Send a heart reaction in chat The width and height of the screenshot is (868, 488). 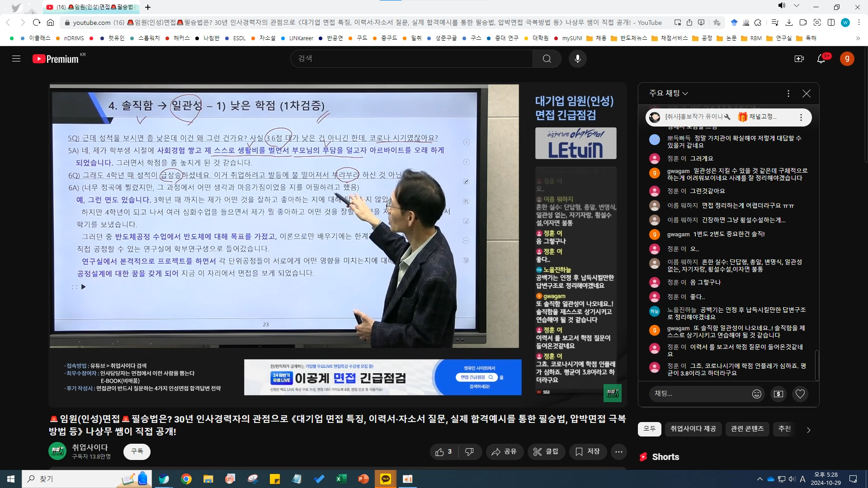coord(800,394)
